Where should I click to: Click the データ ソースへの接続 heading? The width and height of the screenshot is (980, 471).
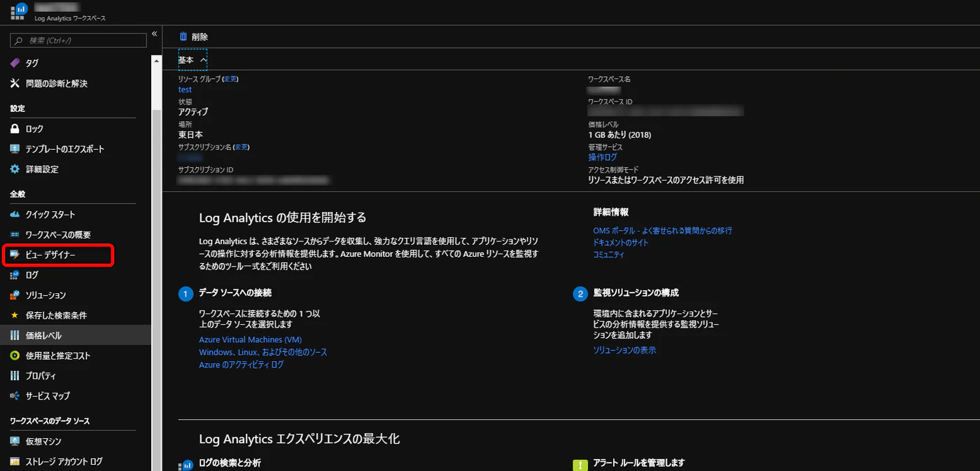[x=235, y=293]
